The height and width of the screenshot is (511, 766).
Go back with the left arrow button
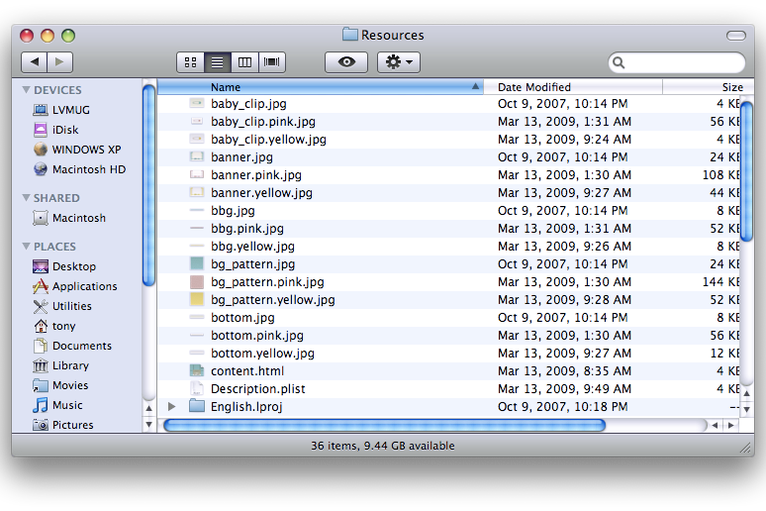point(34,62)
